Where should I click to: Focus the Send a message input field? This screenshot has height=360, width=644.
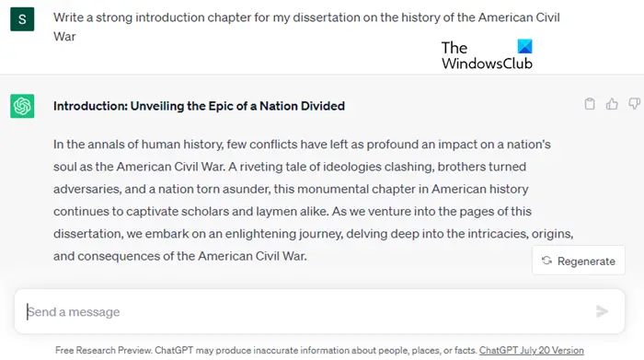[x=319, y=311]
